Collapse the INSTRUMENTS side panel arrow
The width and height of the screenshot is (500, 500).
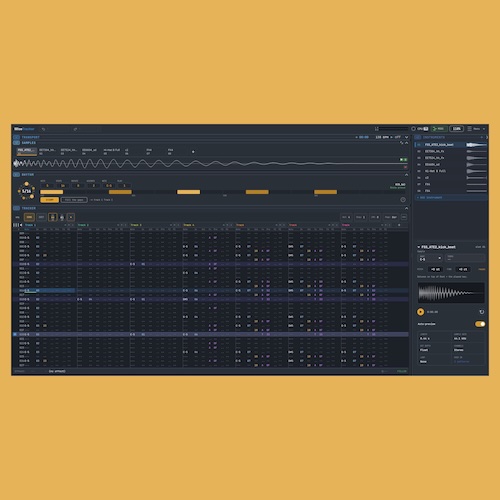(487, 137)
